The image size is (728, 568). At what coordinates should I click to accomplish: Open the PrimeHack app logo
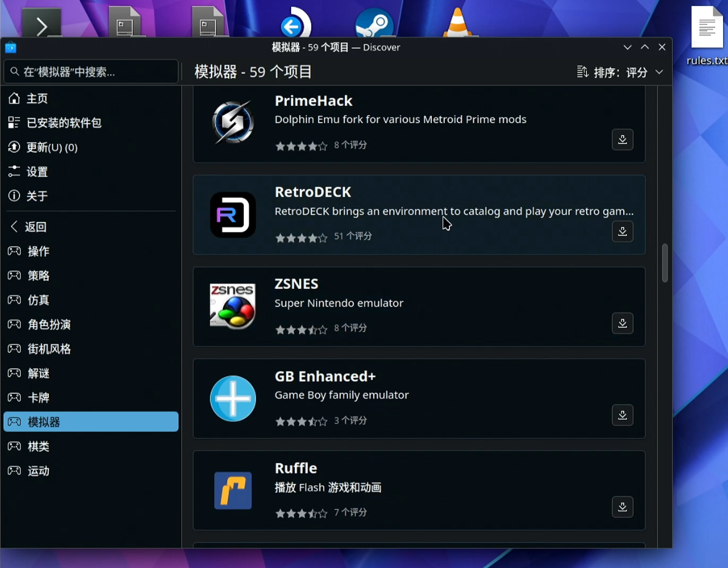tap(233, 122)
